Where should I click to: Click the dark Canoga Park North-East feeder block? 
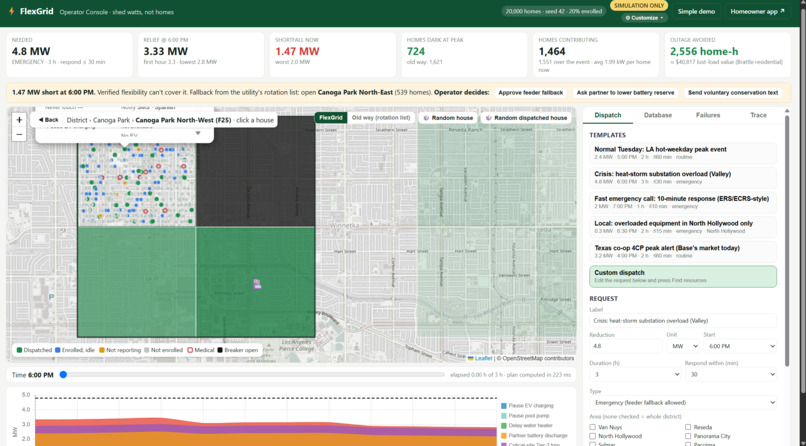[255, 171]
